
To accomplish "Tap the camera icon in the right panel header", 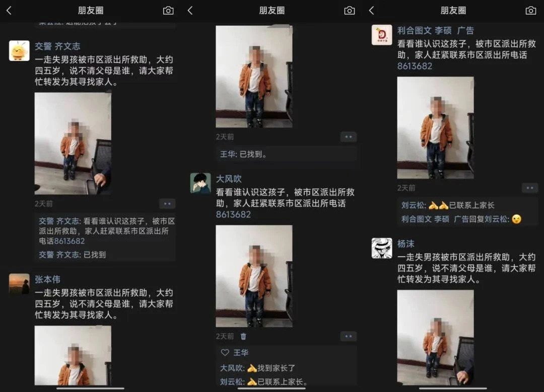I will click(x=531, y=11).
